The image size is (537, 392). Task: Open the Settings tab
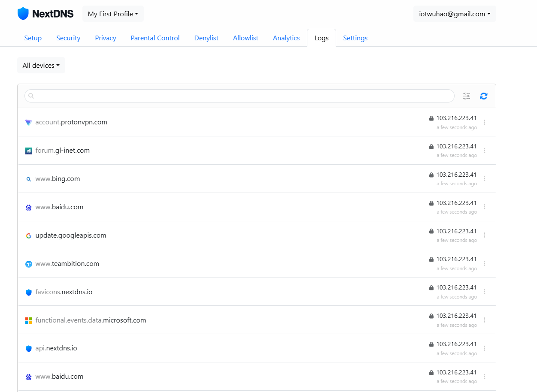pyautogui.click(x=355, y=38)
